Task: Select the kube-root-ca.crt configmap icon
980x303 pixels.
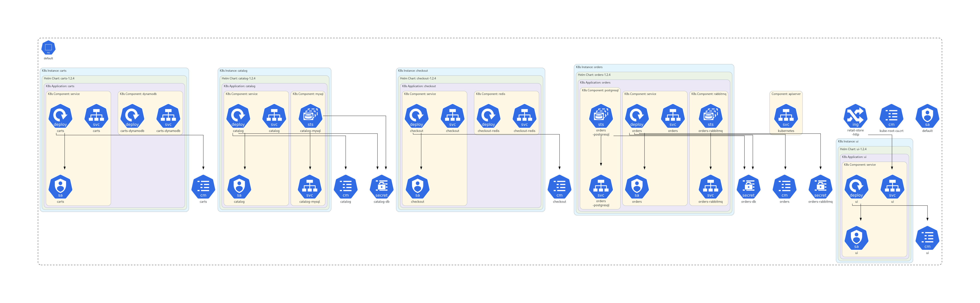Action: [x=891, y=116]
